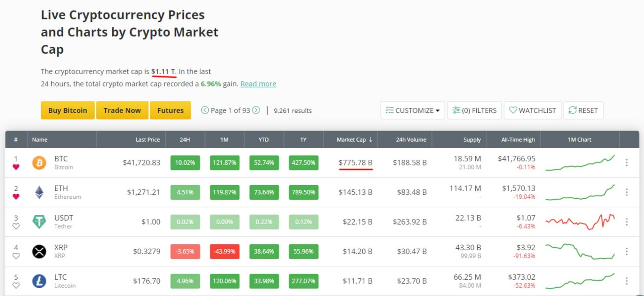Click the RESET button
Screen dimensions: 644x296
[583, 110]
